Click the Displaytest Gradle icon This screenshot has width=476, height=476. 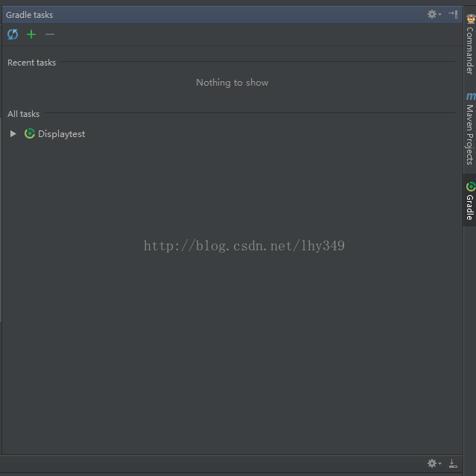click(x=30, y=133)
